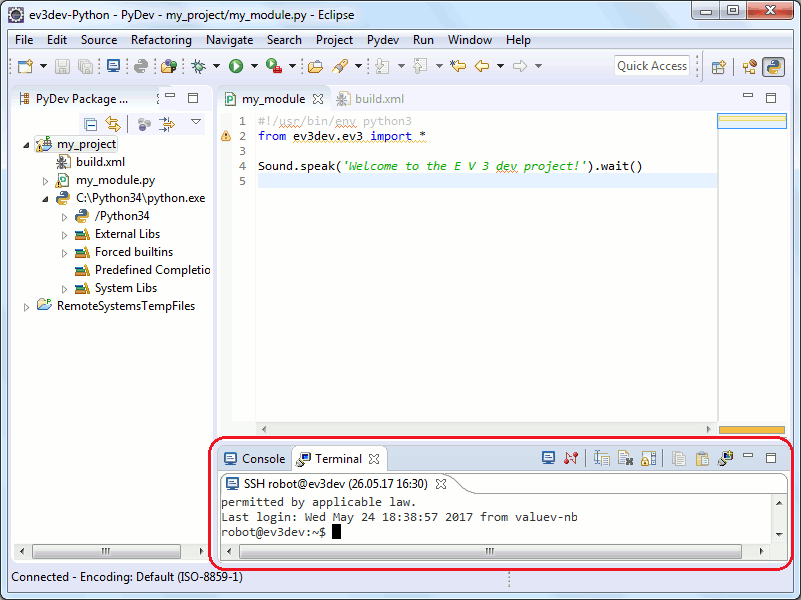Screen dimensions: 801x600
Task: Click the New file wizard icon
Action: 25,66
